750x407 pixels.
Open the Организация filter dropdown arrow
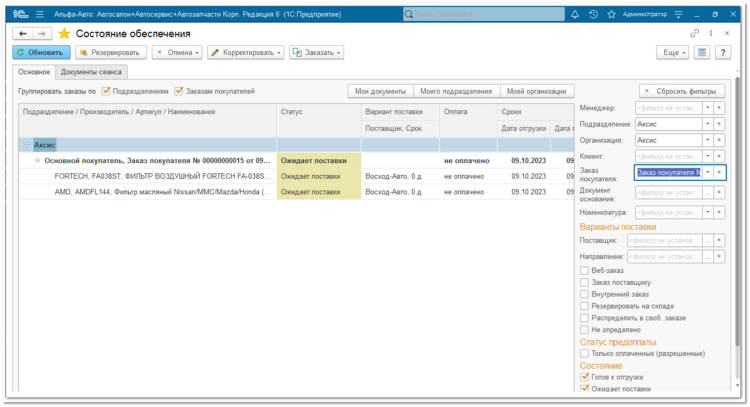pos(708,140)
